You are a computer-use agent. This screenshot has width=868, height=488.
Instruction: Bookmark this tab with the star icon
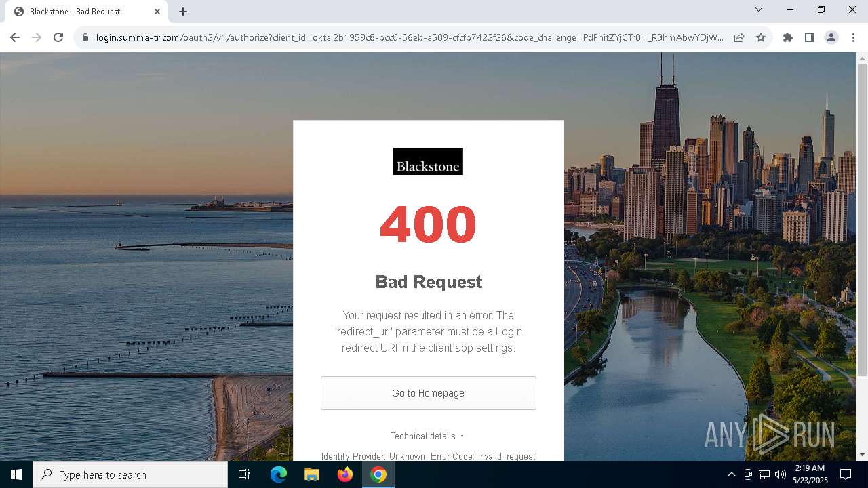click(761, 37)
